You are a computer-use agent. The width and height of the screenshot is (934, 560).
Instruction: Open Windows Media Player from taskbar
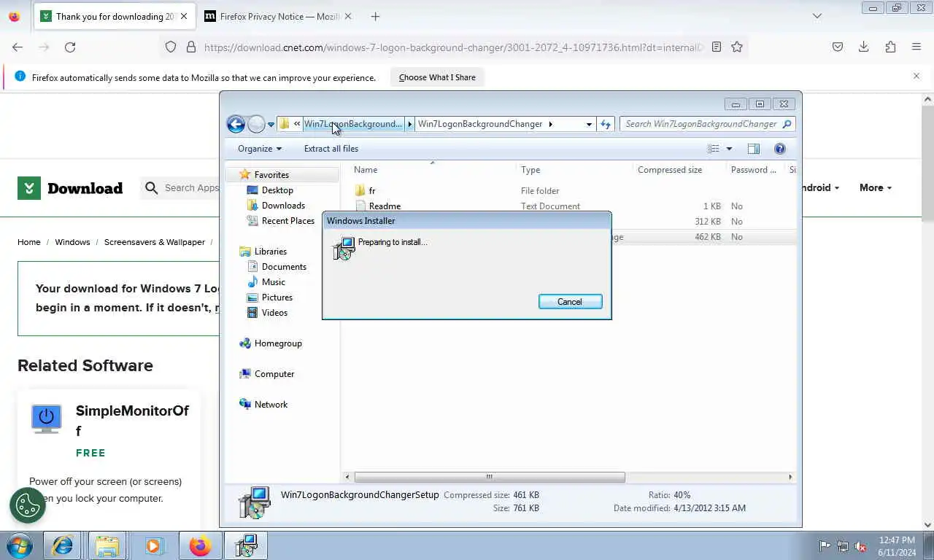[153, 545]
